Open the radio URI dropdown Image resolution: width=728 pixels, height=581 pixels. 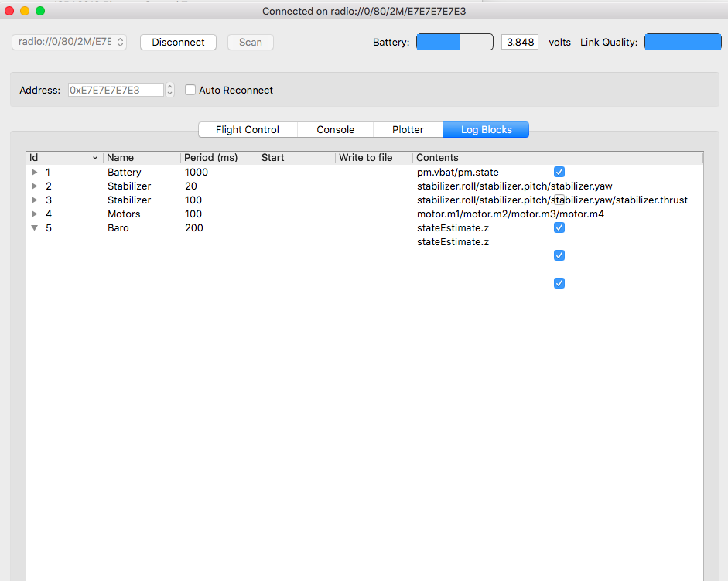pyautogui.click(x=69, y=43)
